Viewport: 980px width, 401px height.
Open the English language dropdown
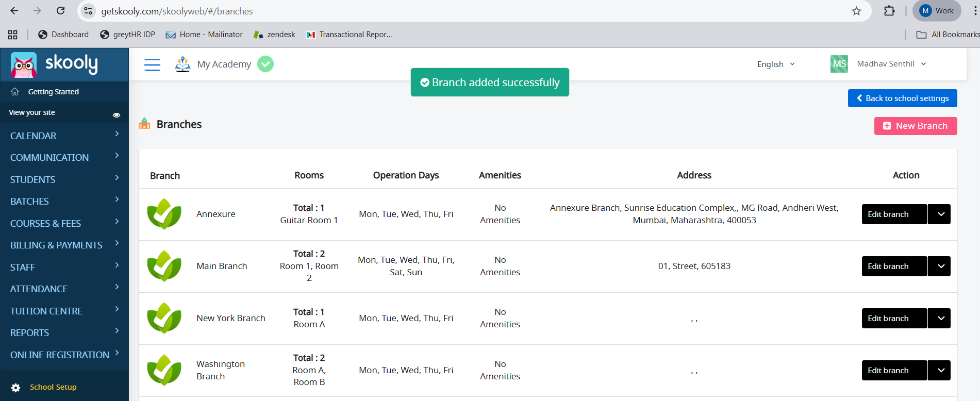coord(776,64)
